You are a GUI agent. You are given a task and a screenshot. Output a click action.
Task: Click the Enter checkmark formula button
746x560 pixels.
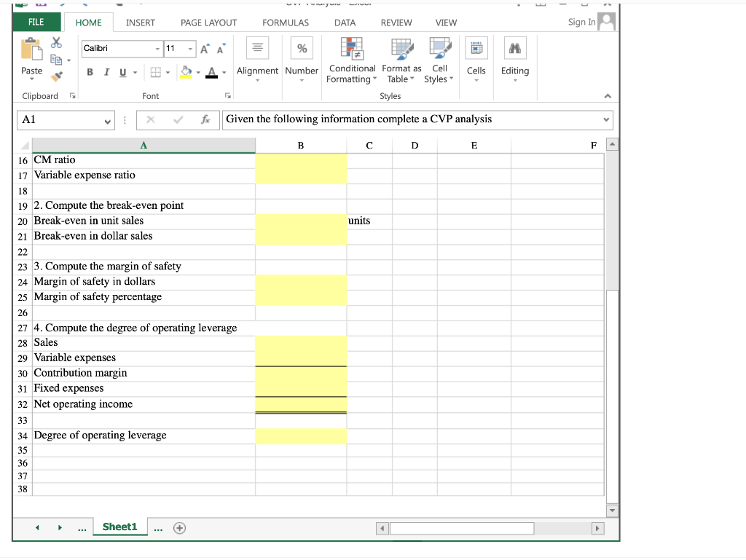(x=178, y=120)
